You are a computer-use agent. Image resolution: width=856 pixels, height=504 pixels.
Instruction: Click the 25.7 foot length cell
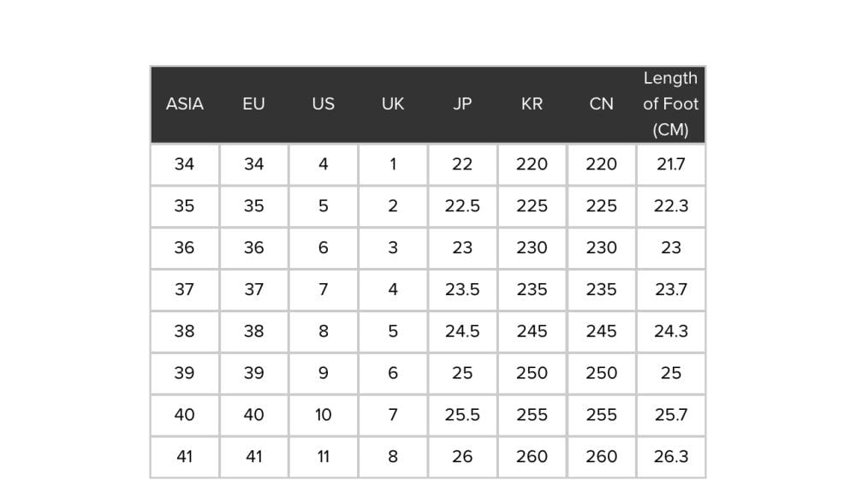coord(671,415)
